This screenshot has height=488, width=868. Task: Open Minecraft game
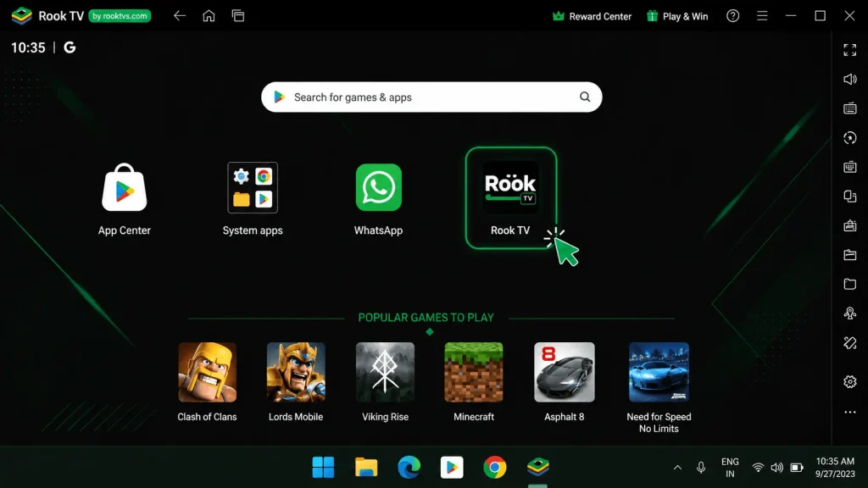point(474,382)
